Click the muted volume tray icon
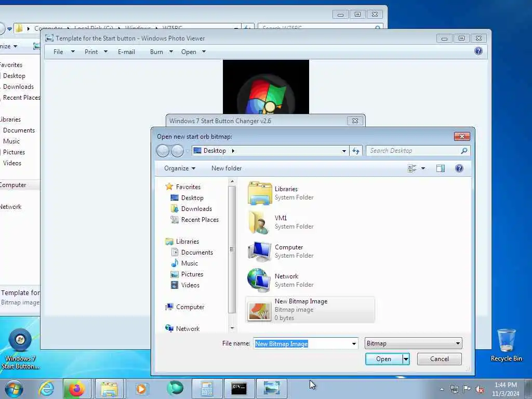Screen dimensions: 532x399 click(x=480, y=390)
